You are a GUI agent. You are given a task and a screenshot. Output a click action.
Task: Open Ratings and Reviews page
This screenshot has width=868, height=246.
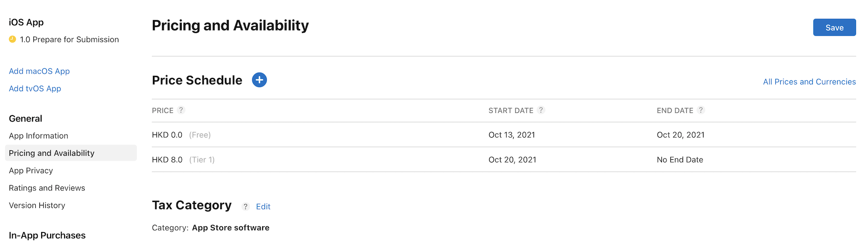tap(47, 188)
